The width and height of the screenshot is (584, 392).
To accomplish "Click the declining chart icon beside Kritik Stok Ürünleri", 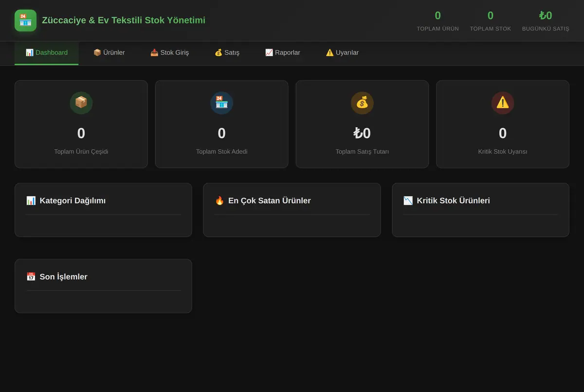I will [x=408, y=200].
